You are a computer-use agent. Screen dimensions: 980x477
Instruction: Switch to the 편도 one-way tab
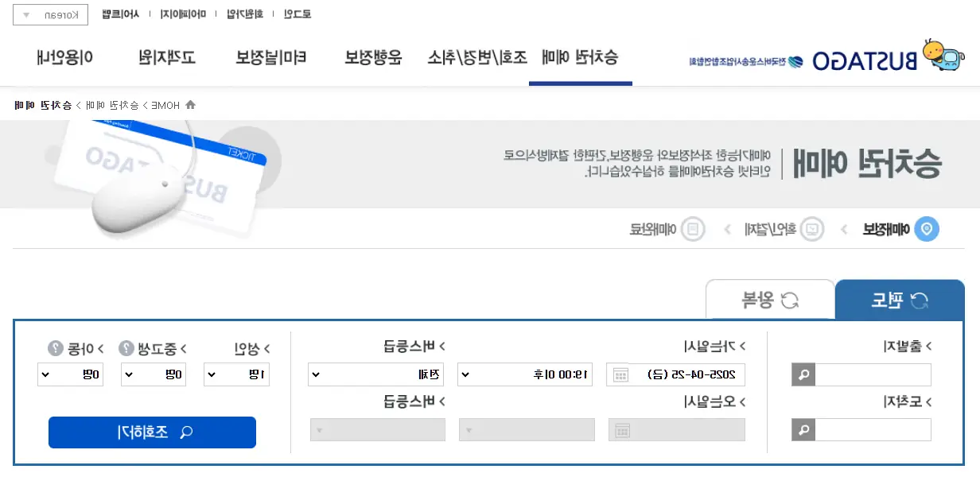click(x=900, y=300)
